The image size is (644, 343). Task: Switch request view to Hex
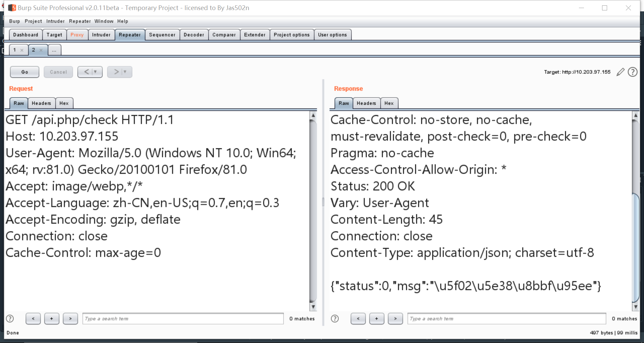pyautogui.click(x=64, y=103)
